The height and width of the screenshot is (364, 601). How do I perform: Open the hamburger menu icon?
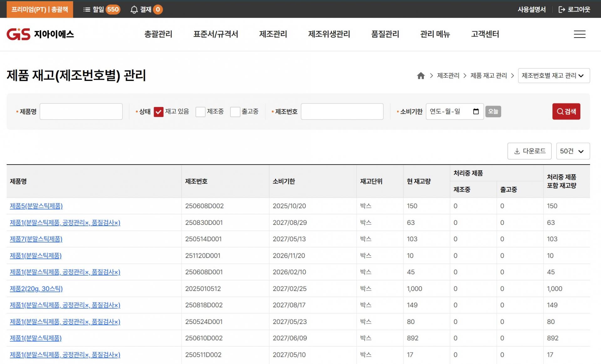pyautogui.click(x=579, y=34)
